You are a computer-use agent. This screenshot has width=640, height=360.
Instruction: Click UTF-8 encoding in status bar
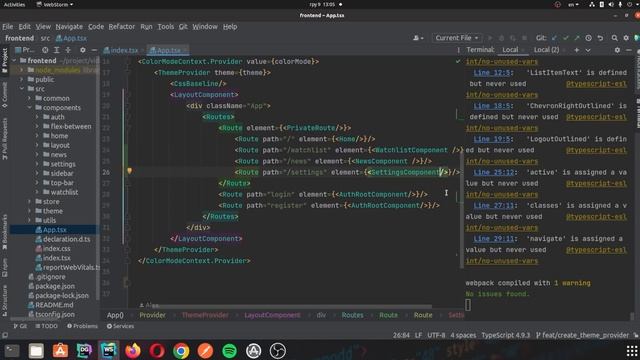[x=436, y=335]
